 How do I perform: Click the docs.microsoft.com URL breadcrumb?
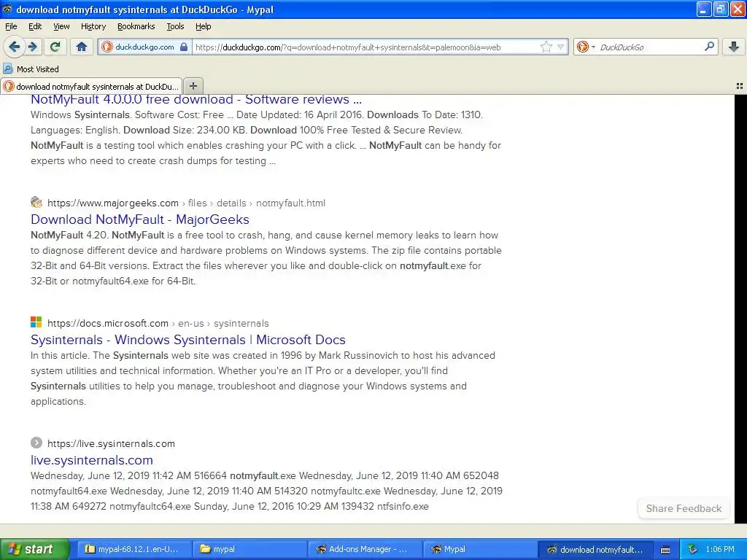pos(158,323)
